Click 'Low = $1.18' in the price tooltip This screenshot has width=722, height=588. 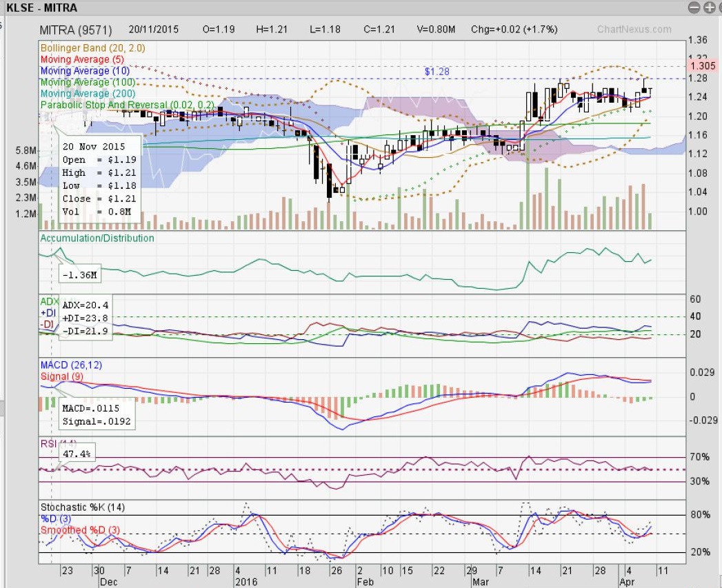point(99,185)
